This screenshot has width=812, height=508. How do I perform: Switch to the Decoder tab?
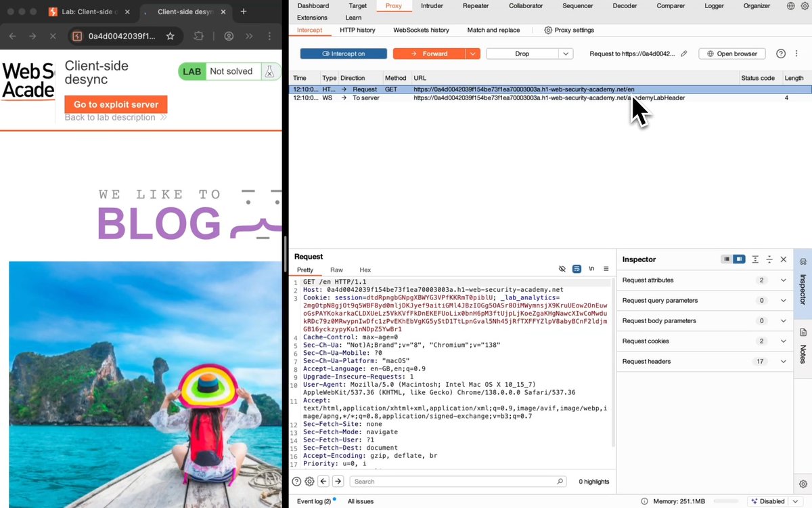pos(625,5)
